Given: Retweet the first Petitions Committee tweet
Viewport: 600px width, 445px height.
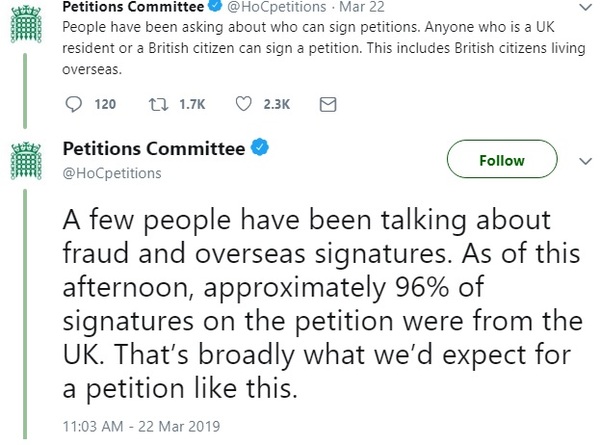Looking at the screenshot, I should [x=156, y=103].
